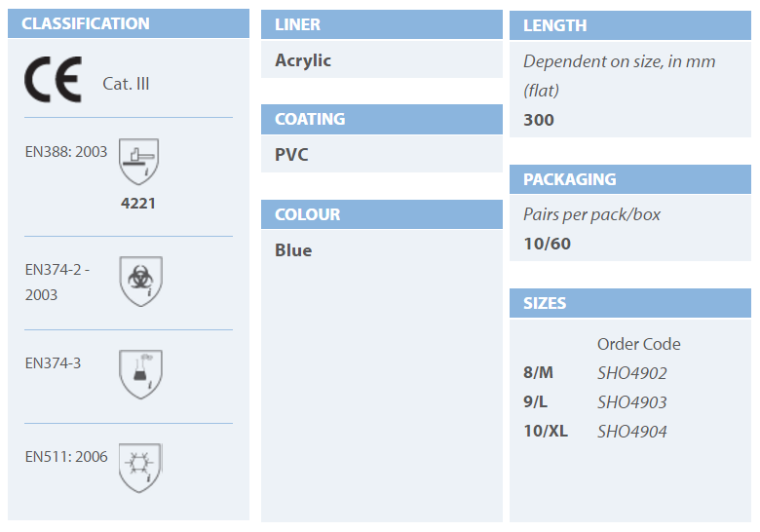Select the LENGTH header
The height and width of the screenshot is (532, 760).
(x=630, y=25)
